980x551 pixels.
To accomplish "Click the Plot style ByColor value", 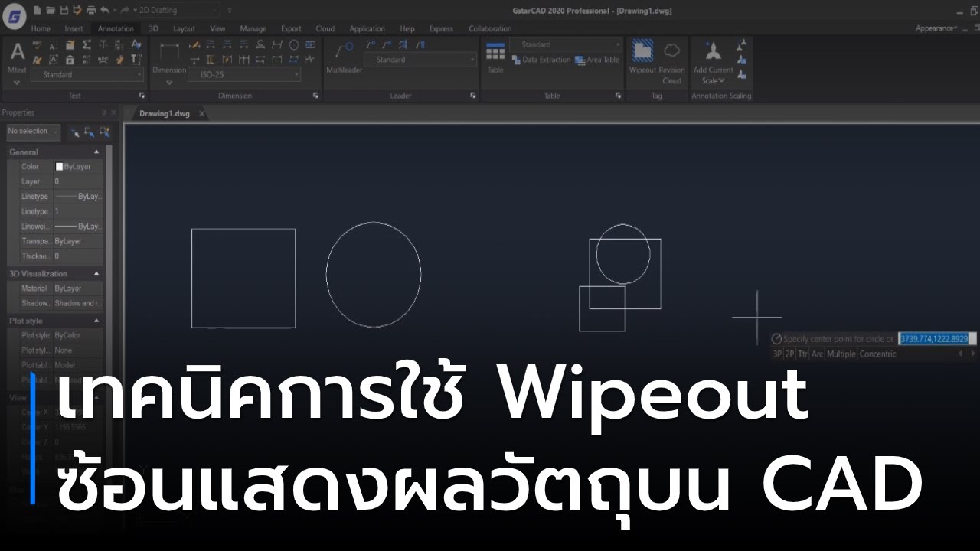I will pyautogui.click(x=78, y=335).
